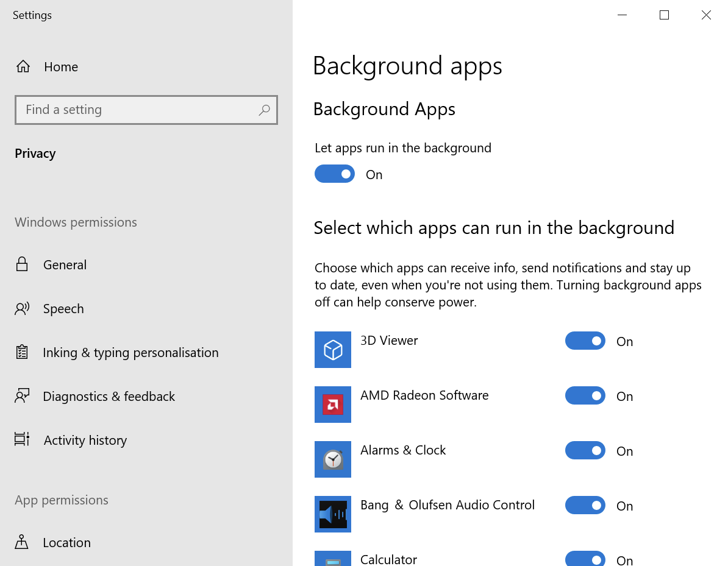Click the Inking & typing clipboard icon
728x566 pixels.
(x=22, y=352)
